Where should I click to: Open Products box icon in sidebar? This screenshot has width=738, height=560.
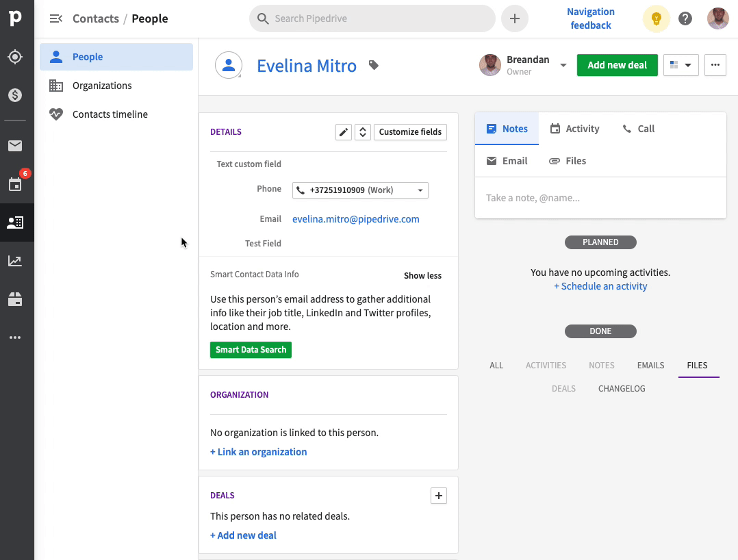point(15,299)
